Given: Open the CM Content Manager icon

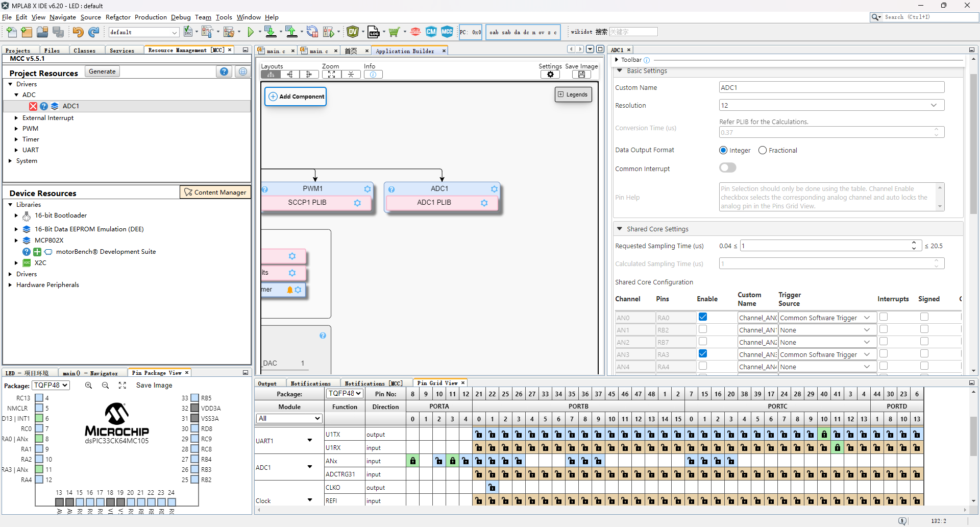Looking at the screenshot, I should pos(431,32).
